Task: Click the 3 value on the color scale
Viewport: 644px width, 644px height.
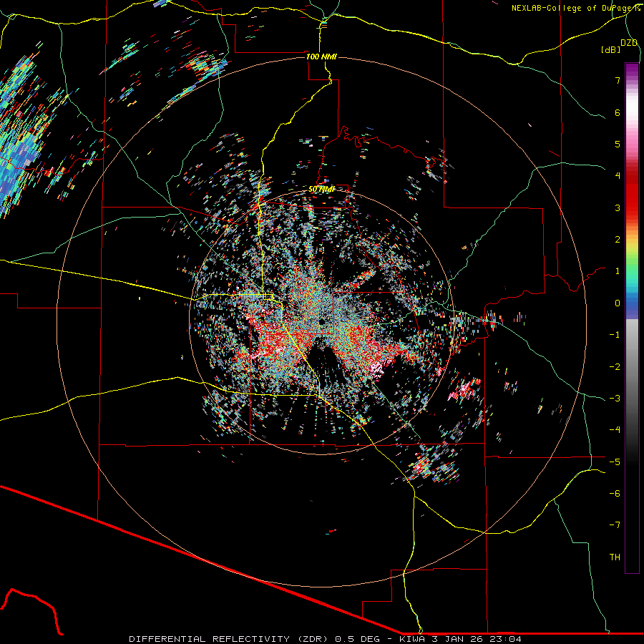Action: 618,208
